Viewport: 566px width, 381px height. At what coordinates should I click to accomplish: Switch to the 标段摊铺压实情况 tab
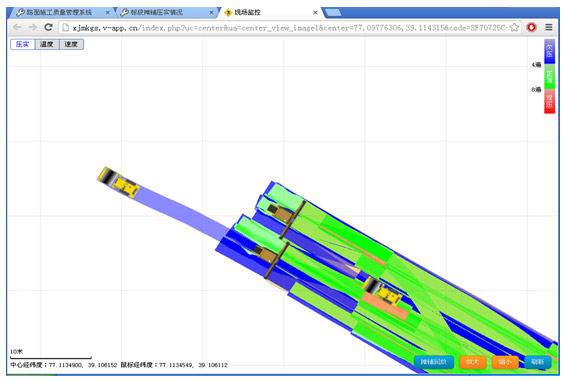(x=166, y=12)
